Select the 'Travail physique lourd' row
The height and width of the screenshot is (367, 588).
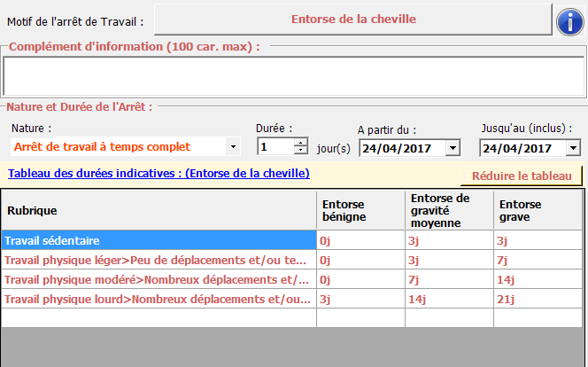click(159, 299)
